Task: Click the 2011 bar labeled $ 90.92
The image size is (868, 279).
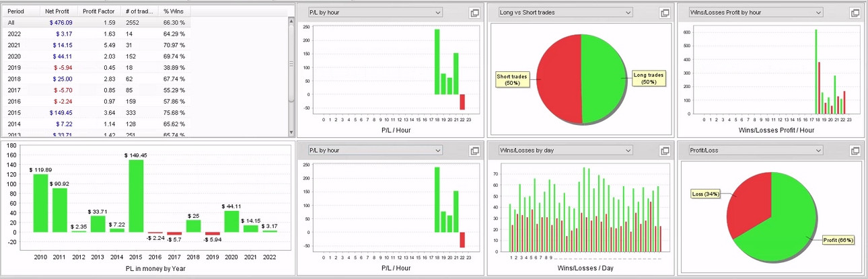Action: point(60,210)
